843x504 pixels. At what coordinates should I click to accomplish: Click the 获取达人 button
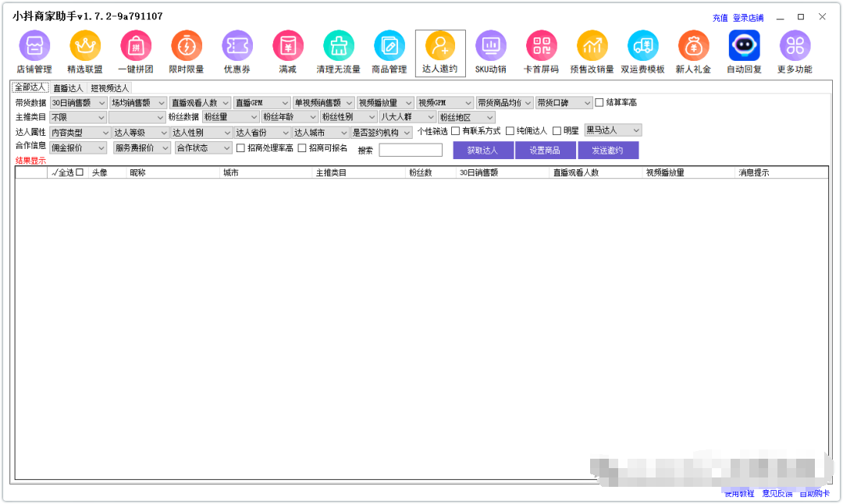pyautogui.click(x=483, y=151)
